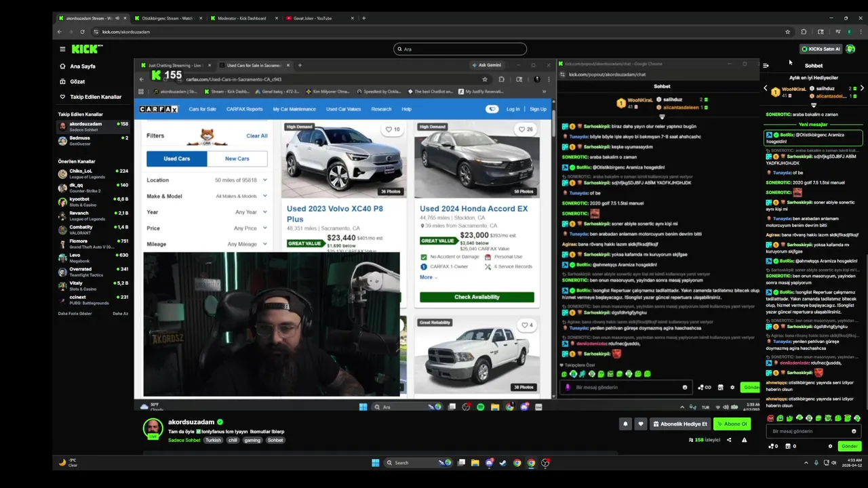Click the volume icon in system tray

[835, 463]
